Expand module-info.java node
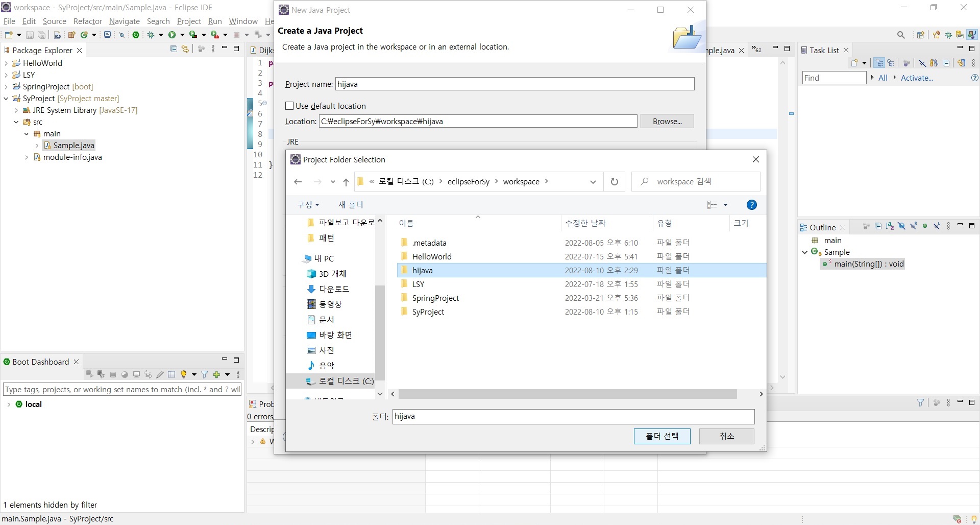This screenshot has width=980, height=525. pos(27,157)
